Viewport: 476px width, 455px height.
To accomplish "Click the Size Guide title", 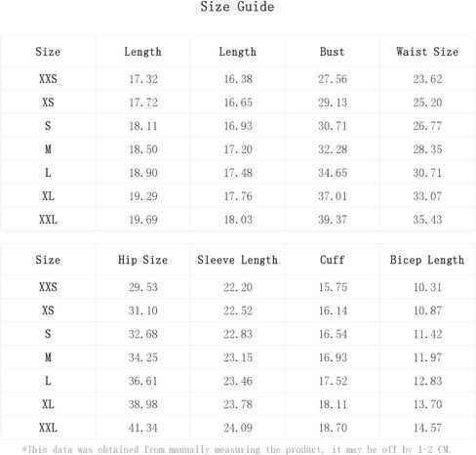I will click(237, 7).
